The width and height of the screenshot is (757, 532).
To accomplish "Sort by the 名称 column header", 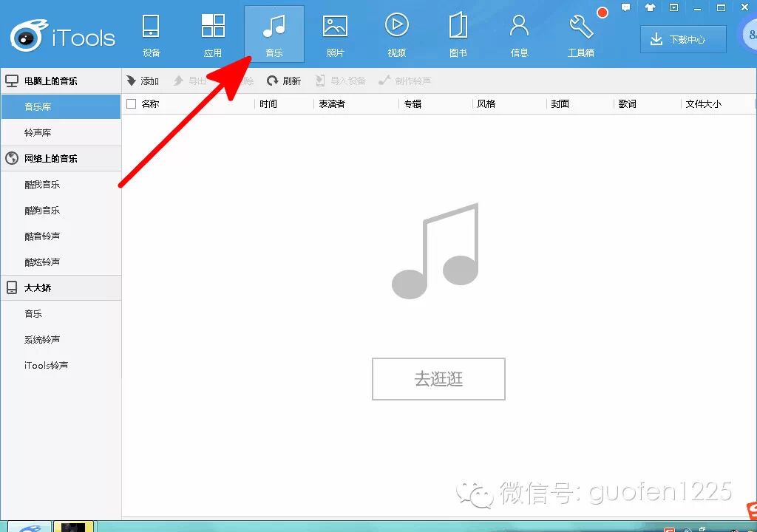I will pyautogui.click(x=151, y=103).
